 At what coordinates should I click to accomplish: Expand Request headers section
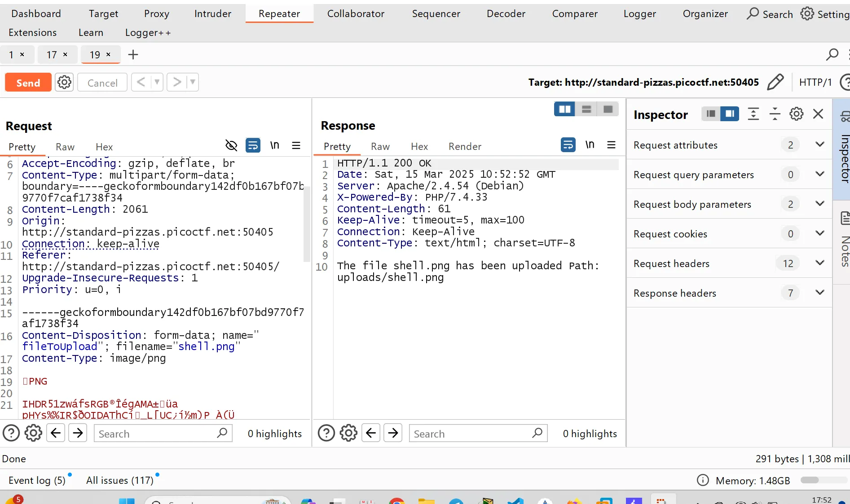tap(729, 263)
